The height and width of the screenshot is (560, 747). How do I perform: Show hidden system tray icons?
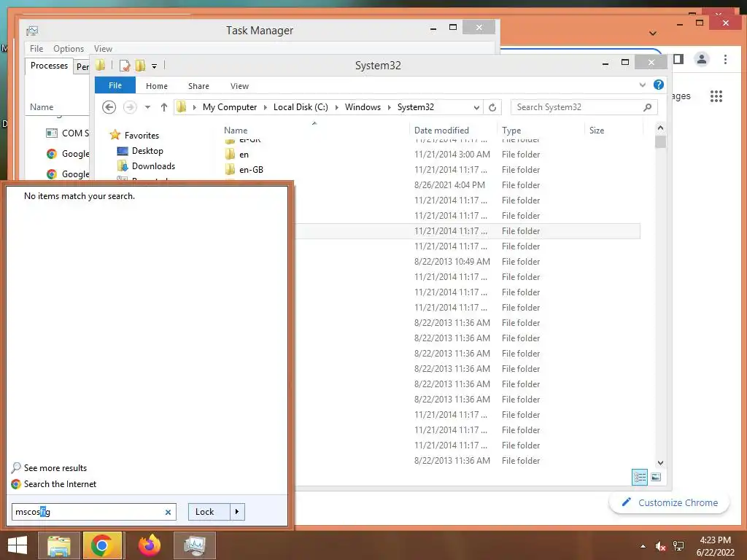(x=643, y=546)
